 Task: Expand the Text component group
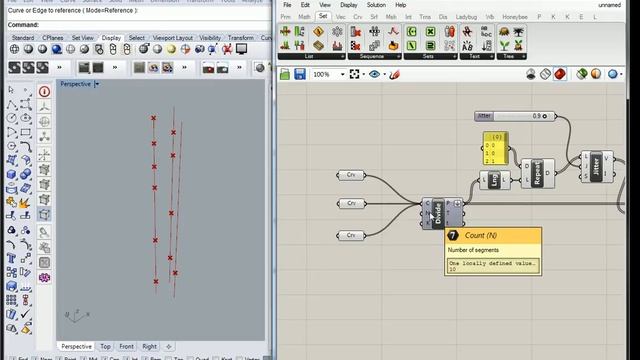tap(491, 56)
